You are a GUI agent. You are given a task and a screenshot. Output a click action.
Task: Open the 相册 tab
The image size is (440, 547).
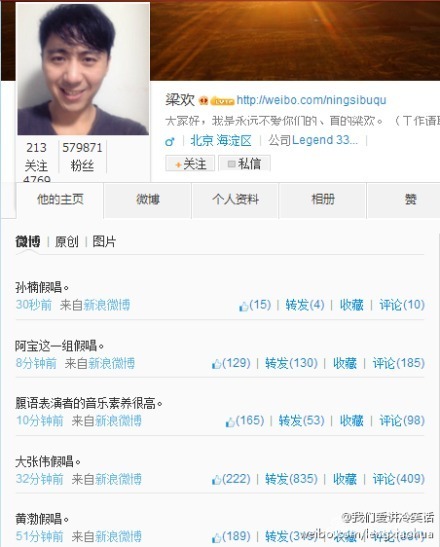pyautogui.click(x=323, y=200)
